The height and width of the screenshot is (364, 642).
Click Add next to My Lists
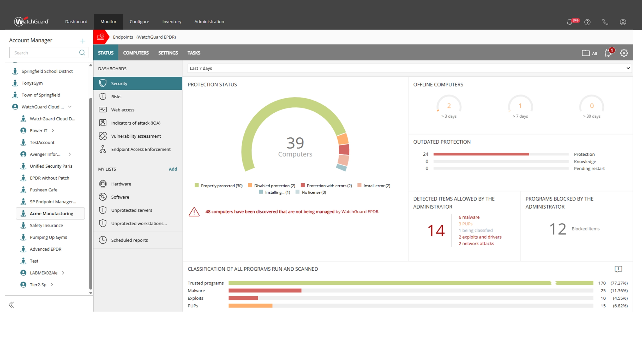(173, 169)
